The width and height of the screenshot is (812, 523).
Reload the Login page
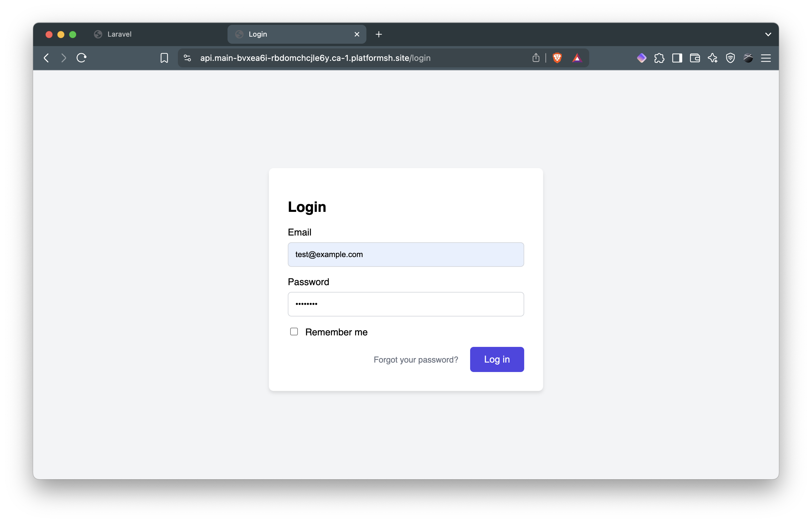82,58
